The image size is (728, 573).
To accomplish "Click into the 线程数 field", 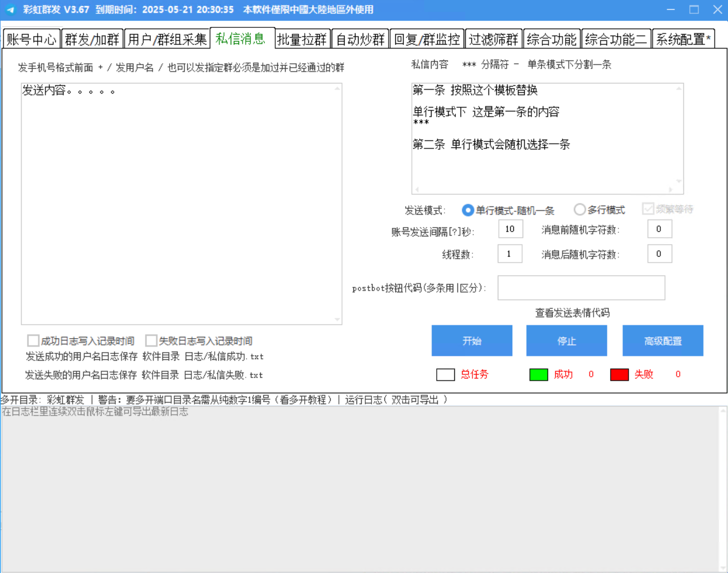I will [510, 254].
